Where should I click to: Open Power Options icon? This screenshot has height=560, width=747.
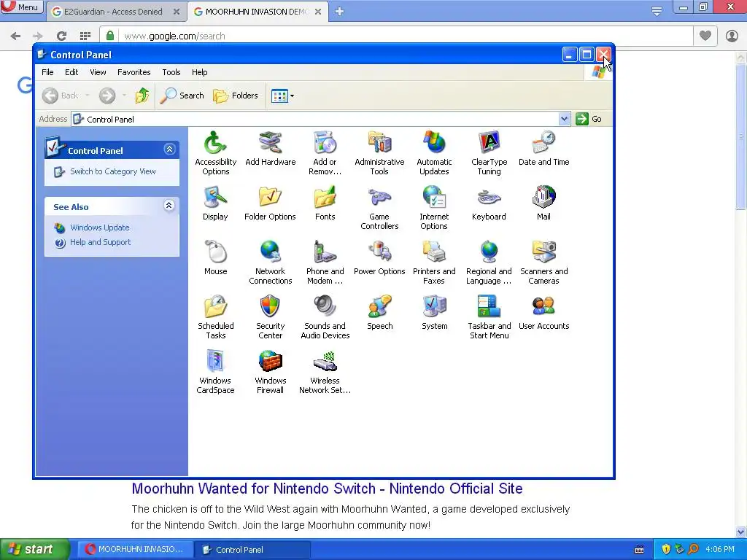pos(379,257)
